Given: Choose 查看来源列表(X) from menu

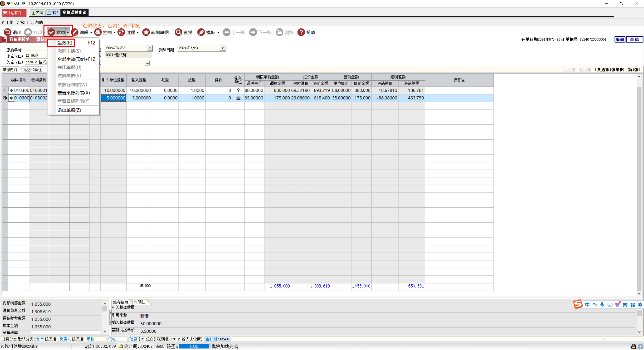Looking at the screenshot, I should [x=74, y=93].
